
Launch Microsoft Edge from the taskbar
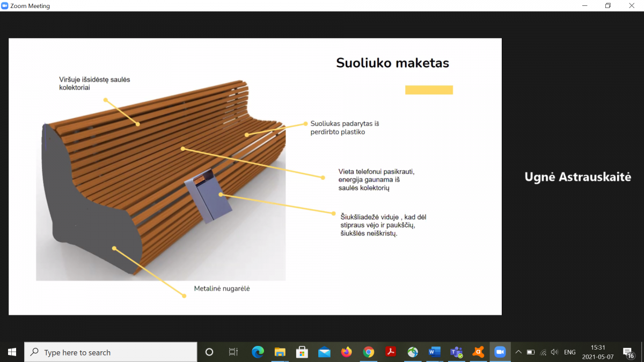(x=258, y=352)
